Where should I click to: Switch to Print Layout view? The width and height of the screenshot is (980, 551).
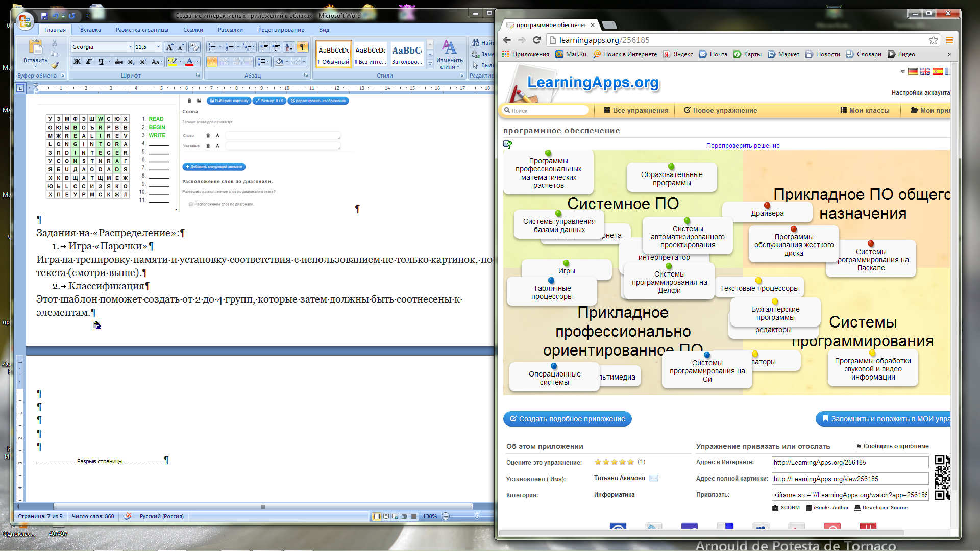coord(377,516)
